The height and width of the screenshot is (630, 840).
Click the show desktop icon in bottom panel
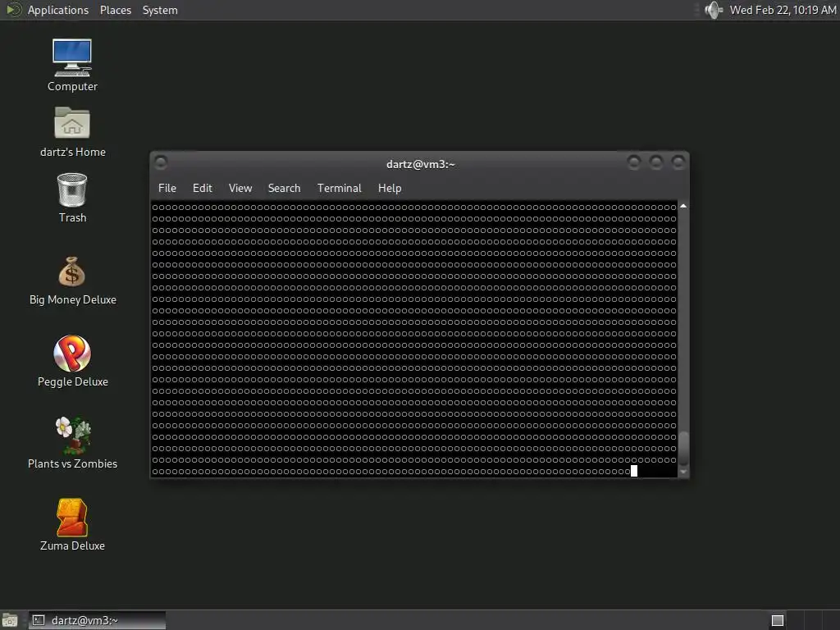(10, 620)
